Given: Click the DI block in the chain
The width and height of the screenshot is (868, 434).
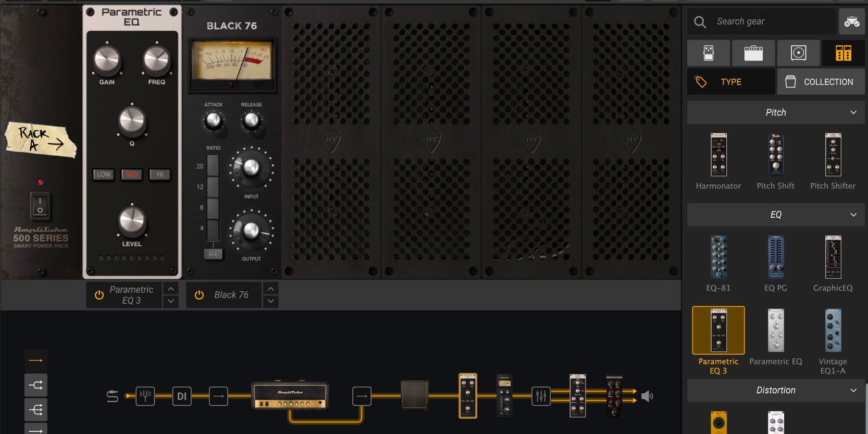Looking at the screenshot, I should (181, 396).
